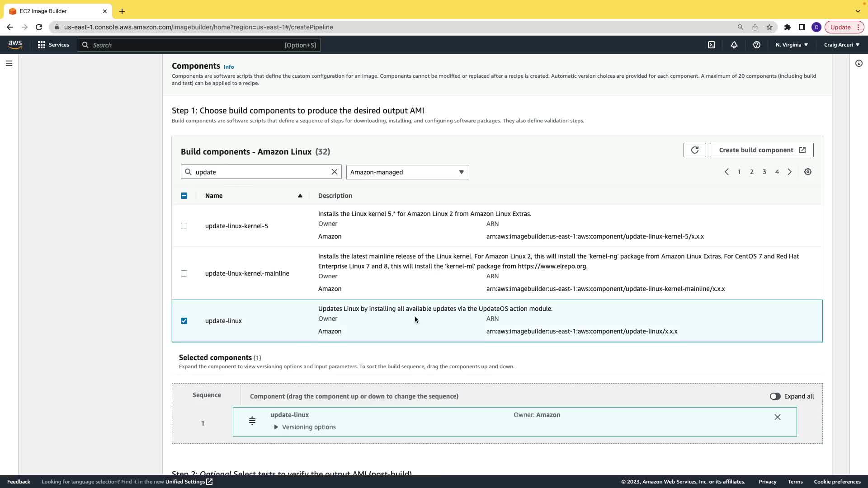
Task: Click the drag handle for update-linux
Action: [x=252, y=421]
